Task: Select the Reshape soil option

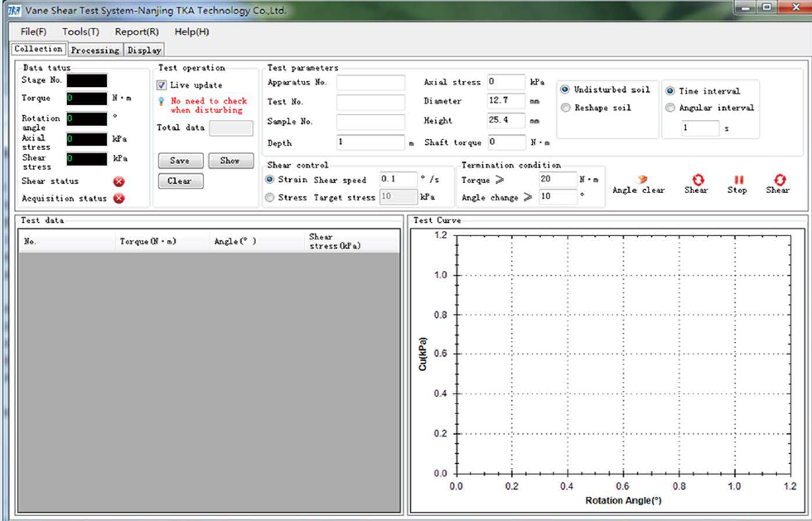Action: (x=566, y=109)
